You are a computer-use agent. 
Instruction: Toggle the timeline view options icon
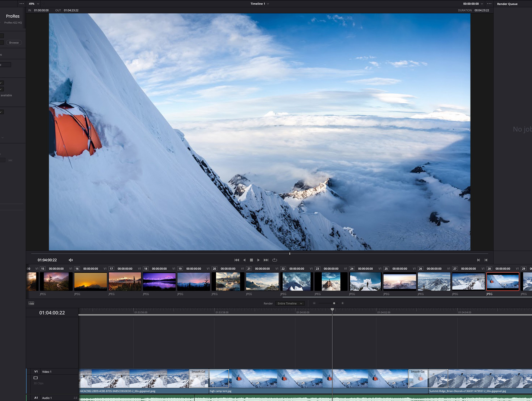31,303
